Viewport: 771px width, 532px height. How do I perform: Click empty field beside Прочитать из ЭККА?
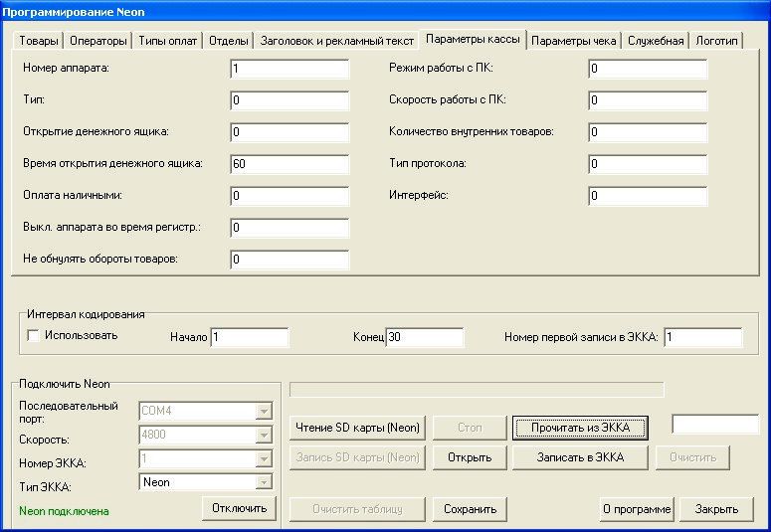(x=715, y=425)
